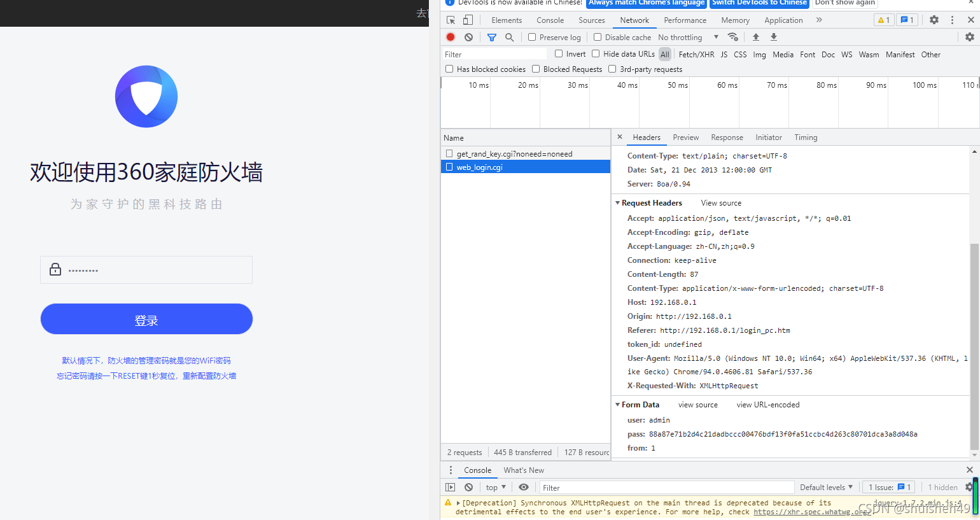980x520 pixels.
Task: Click the 1 Issue console counter
Action: coord(889,488)
